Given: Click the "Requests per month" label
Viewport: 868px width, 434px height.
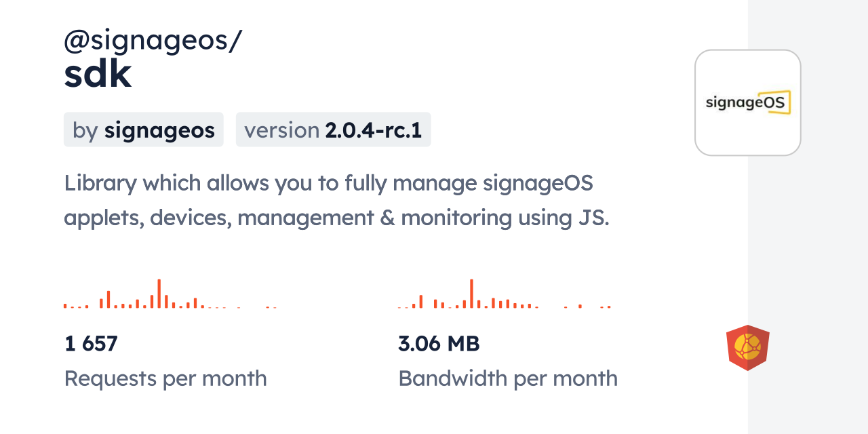Looking at the screenshot, I should 165,378.
